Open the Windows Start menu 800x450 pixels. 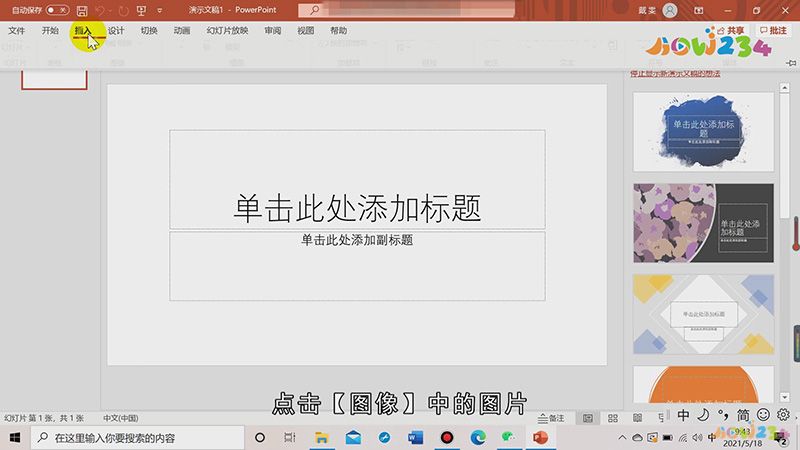[x=15, y=437]
